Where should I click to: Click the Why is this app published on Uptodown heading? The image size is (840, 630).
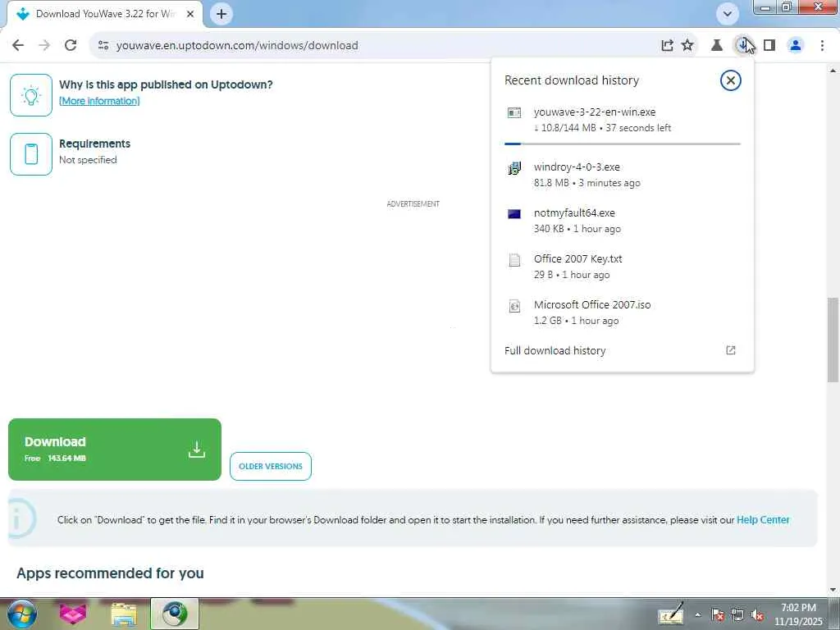166,84
